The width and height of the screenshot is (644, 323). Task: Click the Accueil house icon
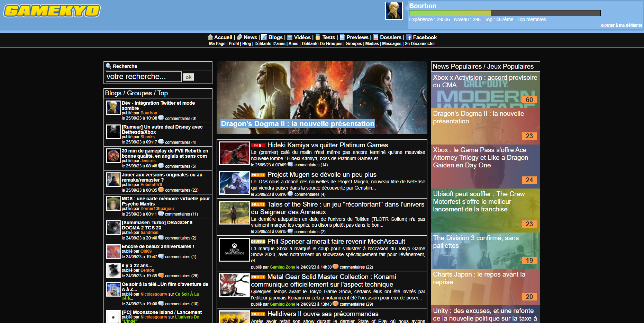tap(210, 37)
